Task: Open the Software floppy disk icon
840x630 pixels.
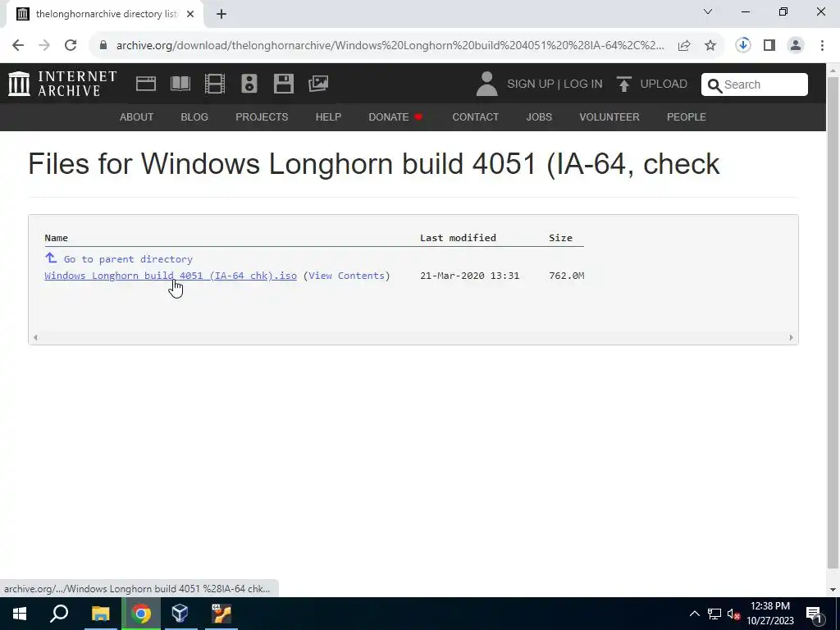Action: [283, 84]
